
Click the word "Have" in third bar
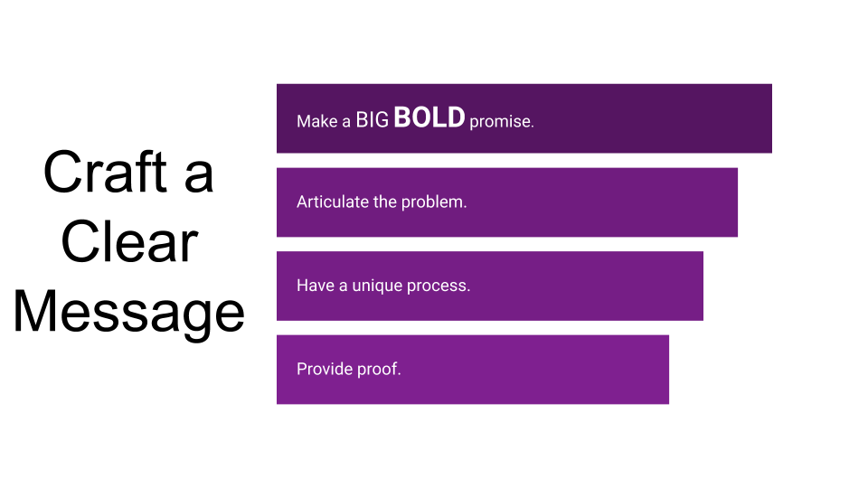click(x=315, y=286)
